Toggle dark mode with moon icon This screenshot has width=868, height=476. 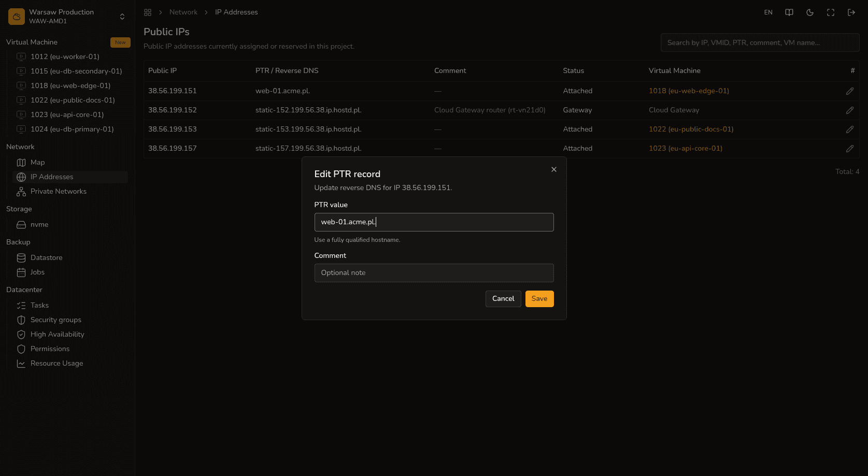[x=810, y=12]
